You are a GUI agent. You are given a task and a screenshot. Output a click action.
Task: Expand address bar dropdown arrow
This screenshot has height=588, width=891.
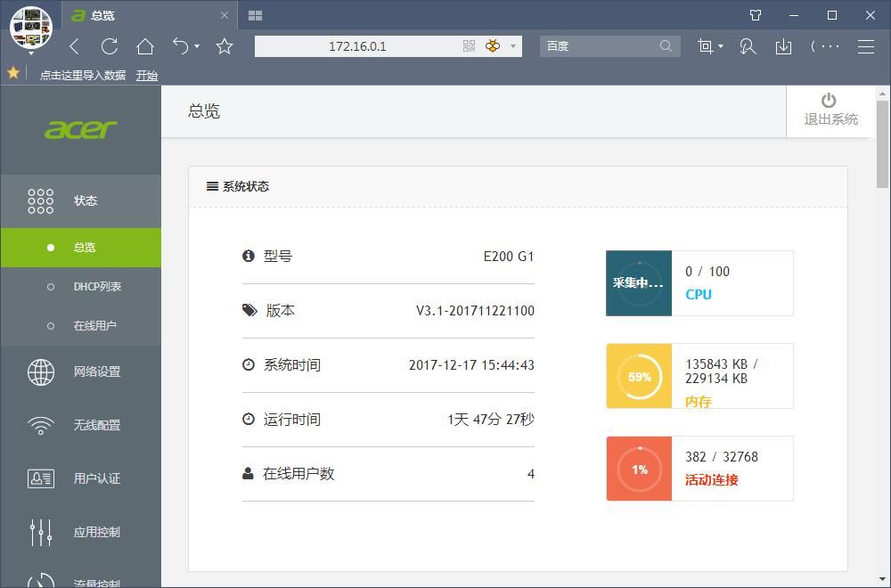point(513,46)
